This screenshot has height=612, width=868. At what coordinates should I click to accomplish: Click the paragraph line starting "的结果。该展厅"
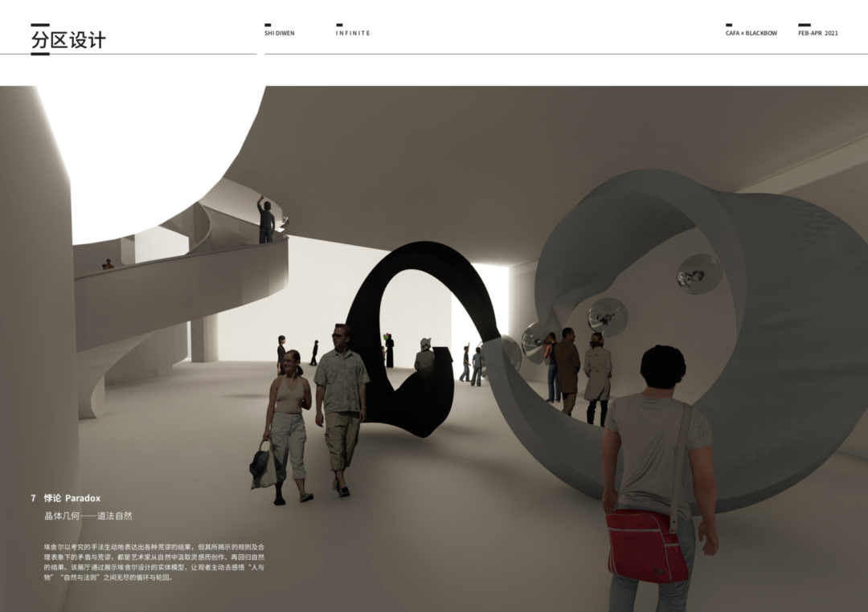coord(154,567)
